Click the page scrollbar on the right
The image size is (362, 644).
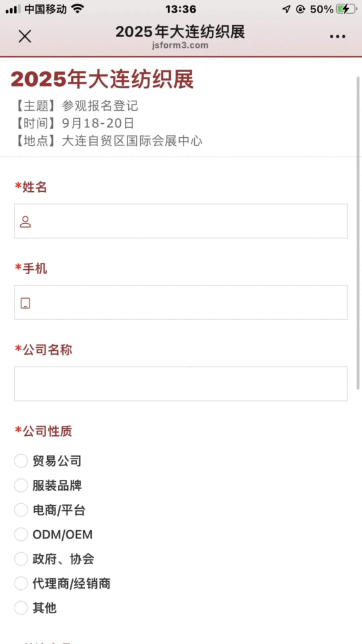point(358,232)
